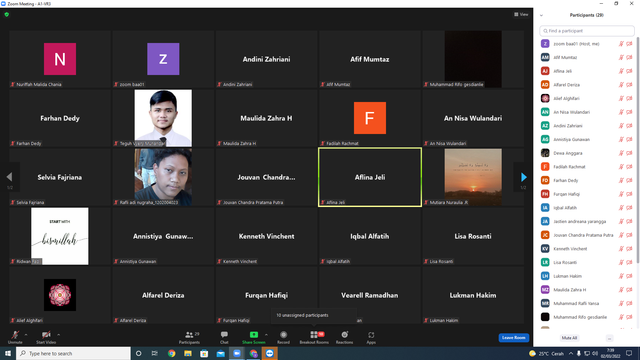
Task: Select Maulida Zahra H in participant list
Action: [x=587, y=290]
